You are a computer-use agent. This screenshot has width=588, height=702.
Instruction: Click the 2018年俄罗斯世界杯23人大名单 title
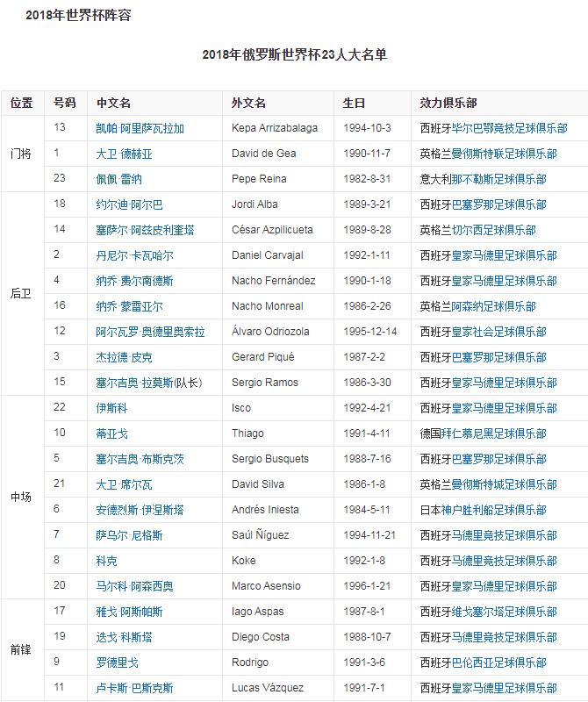pos(295,55)
